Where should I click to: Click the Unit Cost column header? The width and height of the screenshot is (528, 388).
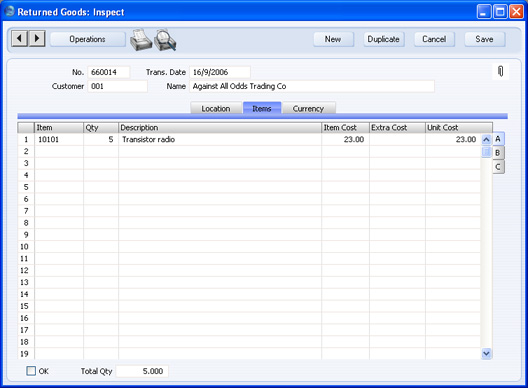pos(459,128)
